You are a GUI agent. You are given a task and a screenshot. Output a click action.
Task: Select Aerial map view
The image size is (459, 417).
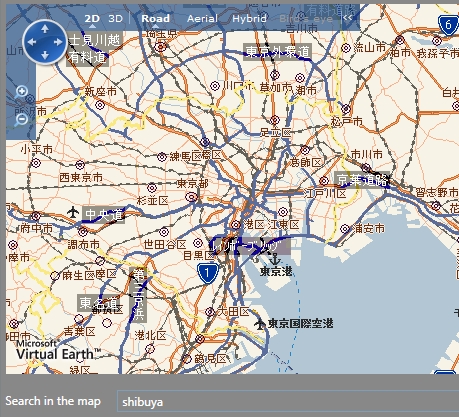tap(202, 19)
